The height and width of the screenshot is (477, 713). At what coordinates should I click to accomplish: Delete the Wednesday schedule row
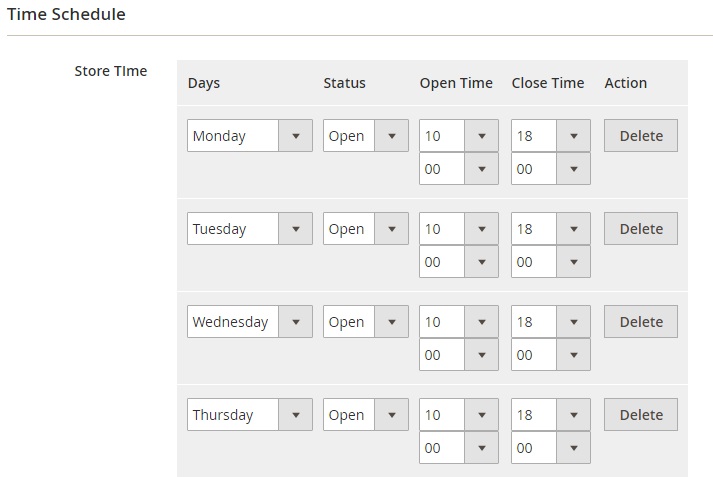pyautogui.click(x=641, y=321)
